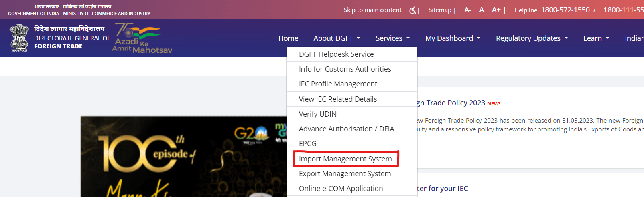
Task: Open IEC Profile Management
Action: [x=338, y=84]
